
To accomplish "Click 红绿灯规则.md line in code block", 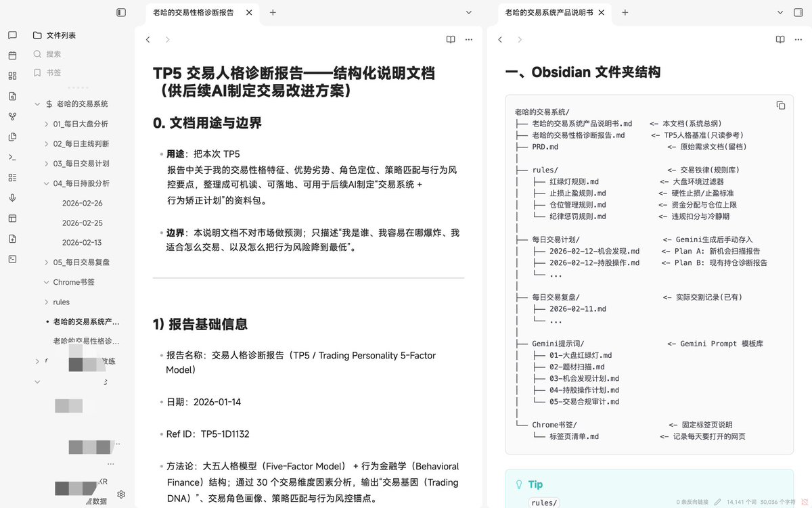I will point(574,181).
